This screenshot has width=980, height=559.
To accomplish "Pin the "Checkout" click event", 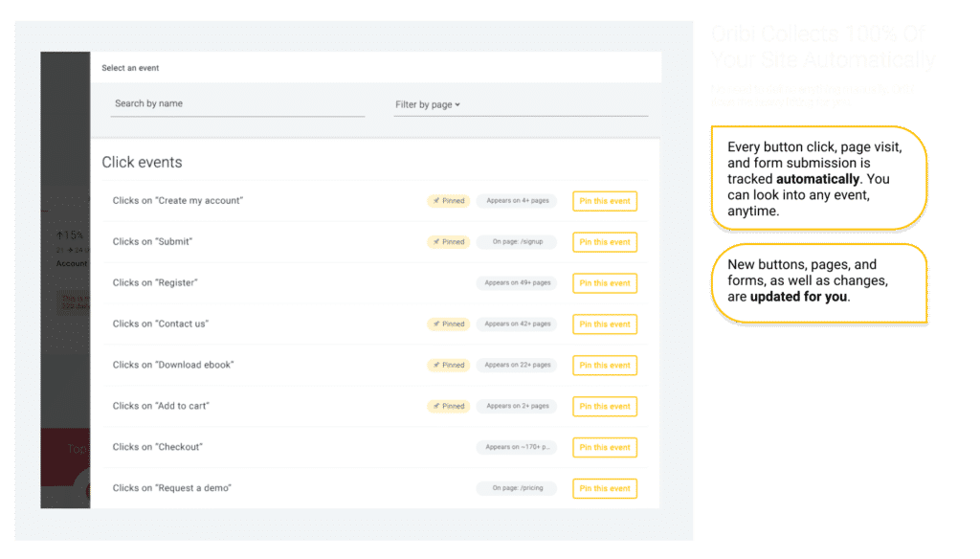I will pos(605,448).
